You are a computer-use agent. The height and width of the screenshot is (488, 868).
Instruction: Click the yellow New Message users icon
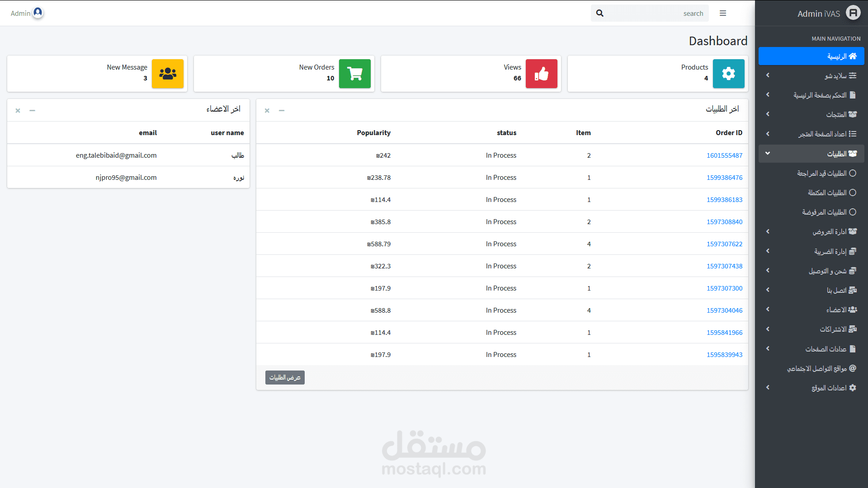[168, 74]
